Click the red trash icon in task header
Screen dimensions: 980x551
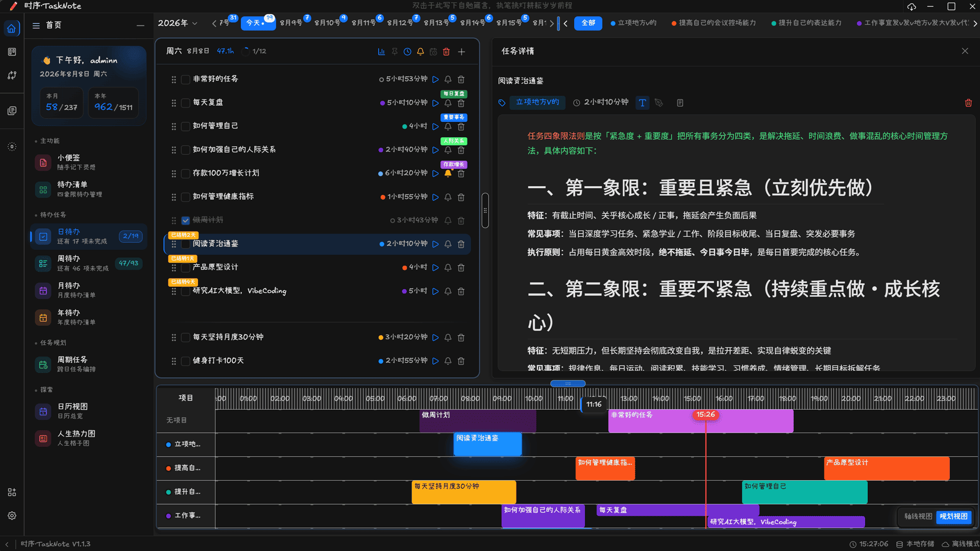447,52
